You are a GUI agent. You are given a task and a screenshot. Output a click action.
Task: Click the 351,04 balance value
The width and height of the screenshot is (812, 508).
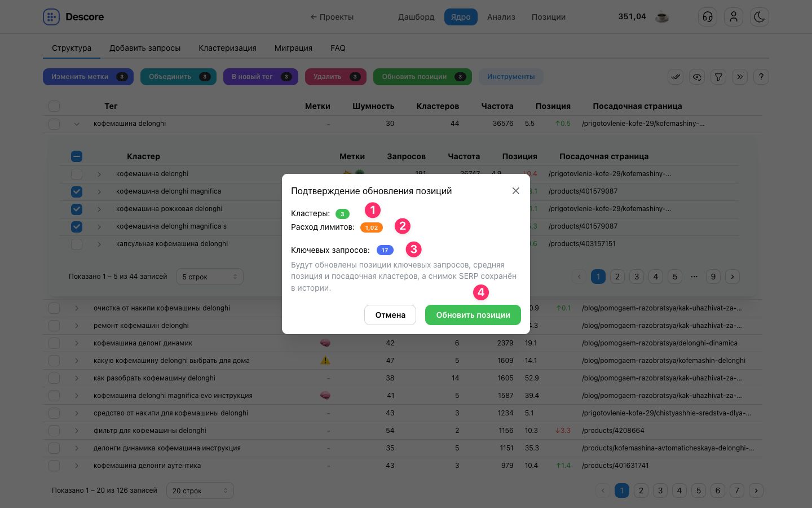tap(632, 16)
